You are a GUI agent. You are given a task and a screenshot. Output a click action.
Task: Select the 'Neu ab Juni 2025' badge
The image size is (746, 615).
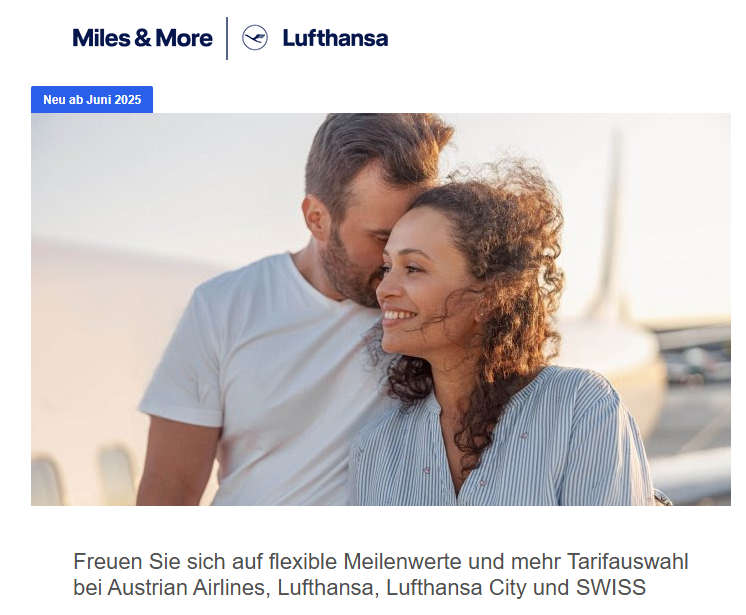[x=92, y=99]
